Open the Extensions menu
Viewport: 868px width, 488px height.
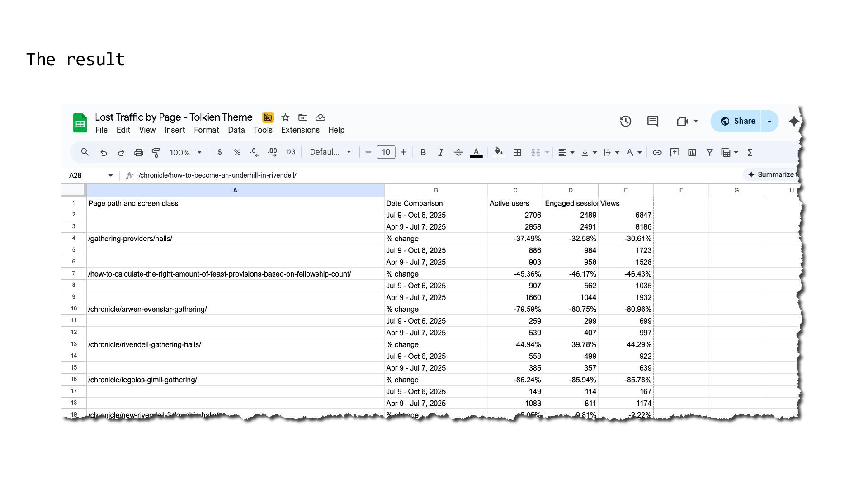[x=300, y=130]
